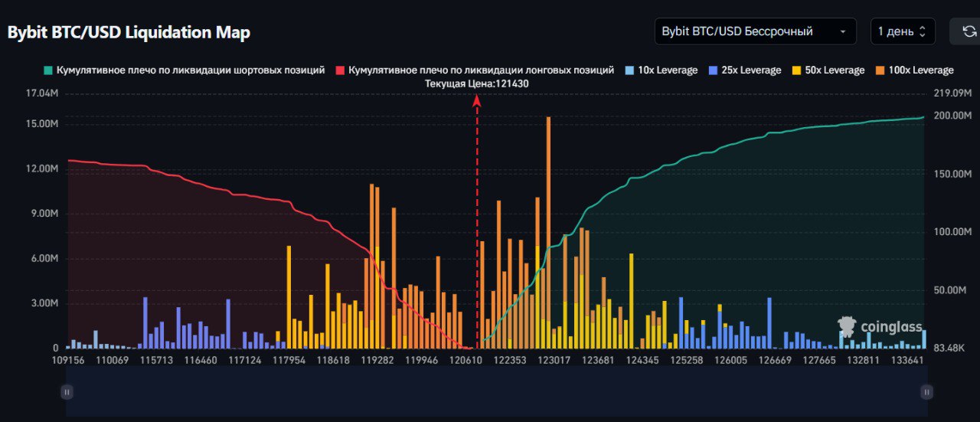Click the Bybit BTC/USD Liquidation Map title
The width and height of the screenshot is (980, 422).
[129, 32]
